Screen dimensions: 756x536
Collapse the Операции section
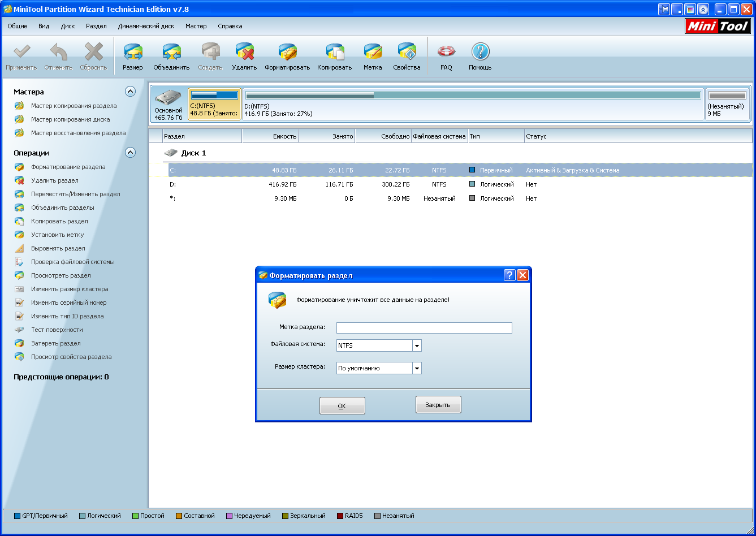(130, 152)
